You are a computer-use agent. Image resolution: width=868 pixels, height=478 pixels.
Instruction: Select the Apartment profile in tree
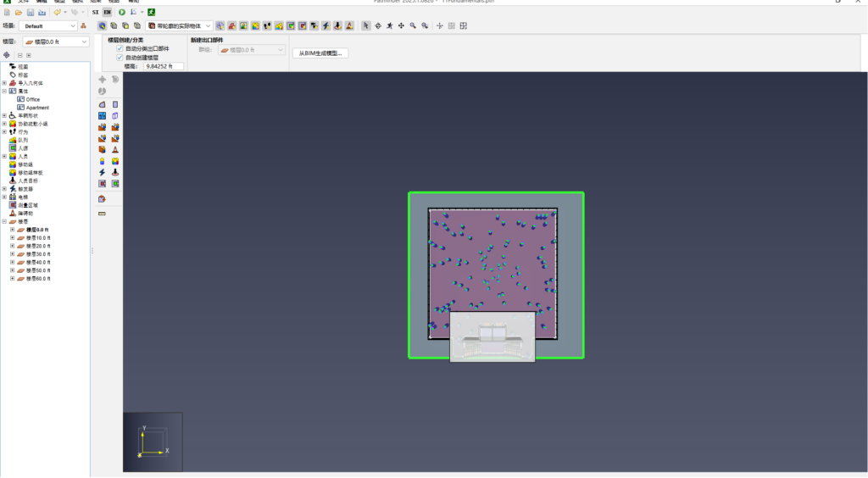pos(36,108)
